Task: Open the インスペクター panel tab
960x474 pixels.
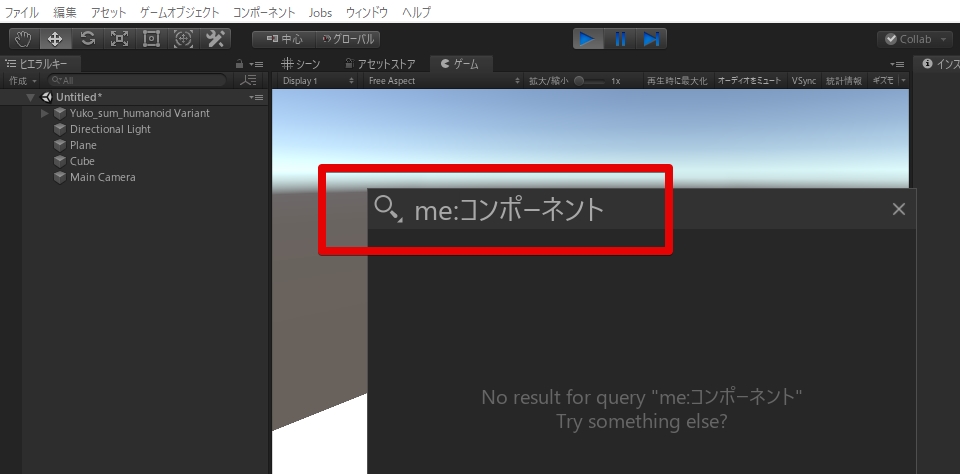Action: point(937,64)
